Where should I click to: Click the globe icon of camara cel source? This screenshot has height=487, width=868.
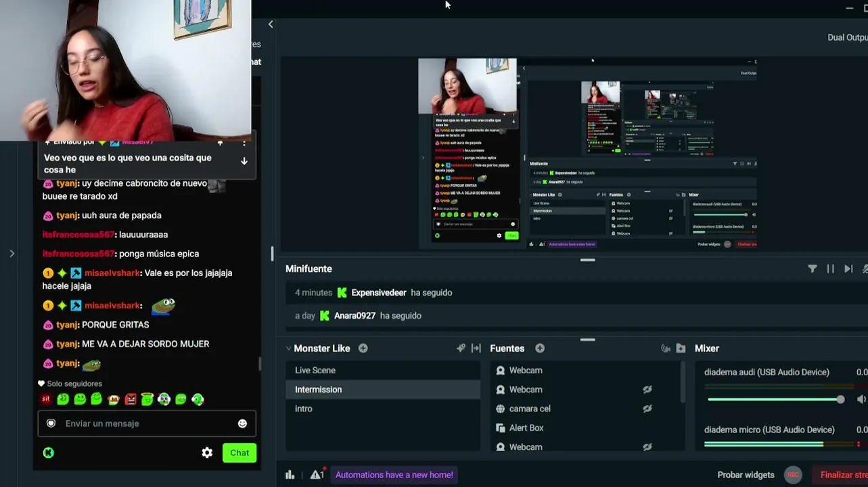coord(501,409)
